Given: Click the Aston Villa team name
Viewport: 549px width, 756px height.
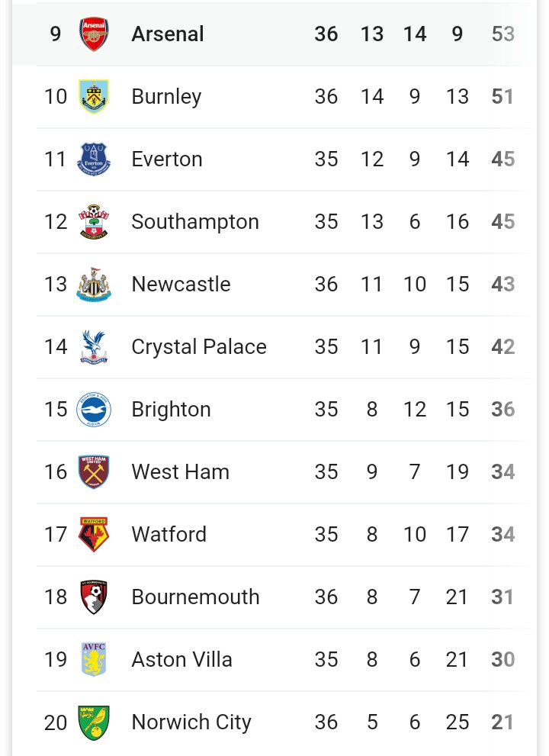Looking at the screenshot, I should (181, 660).
